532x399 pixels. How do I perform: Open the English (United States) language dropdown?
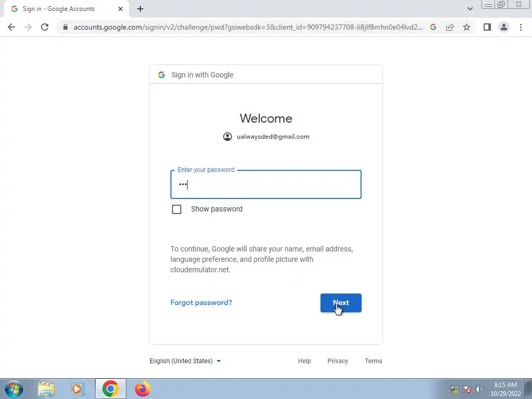pos(185,361)
